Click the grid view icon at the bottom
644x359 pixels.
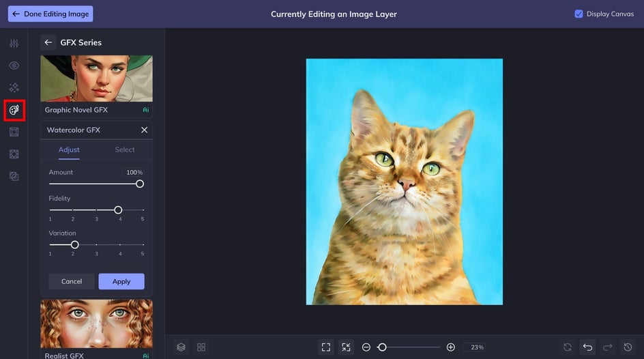click(201, 347)
